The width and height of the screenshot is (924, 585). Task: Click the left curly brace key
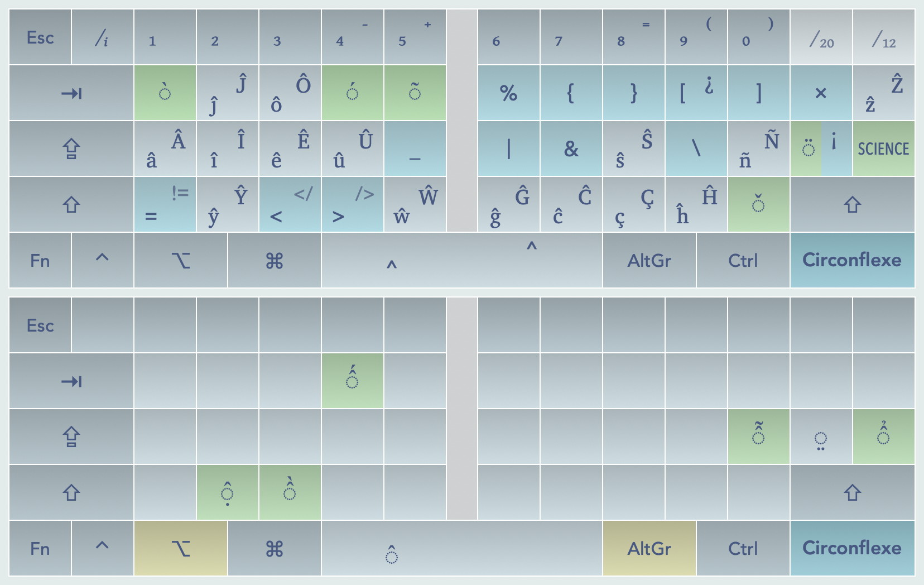click(x=571, y=93)
